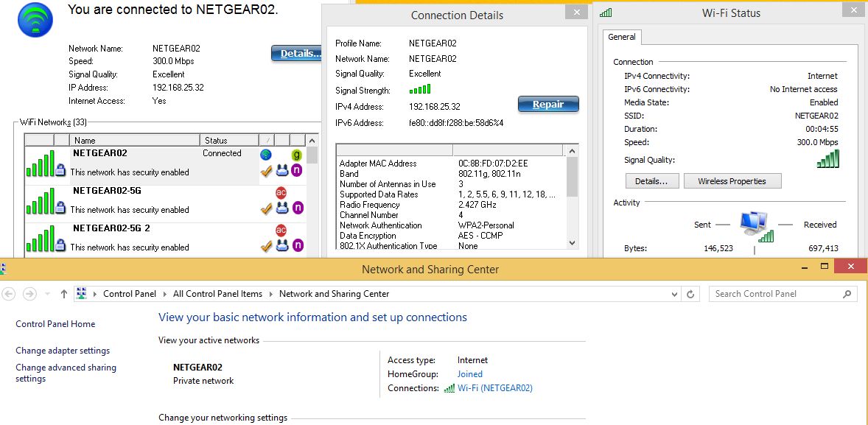Sort WiFi networks by Status column header
Viewport: 868px width, 425px height.
(229, 141)
